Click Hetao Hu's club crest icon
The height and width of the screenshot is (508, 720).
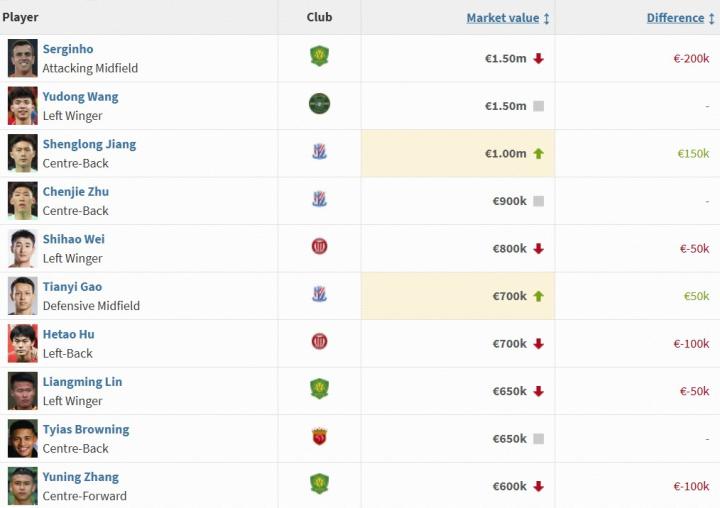click(319, 342)
